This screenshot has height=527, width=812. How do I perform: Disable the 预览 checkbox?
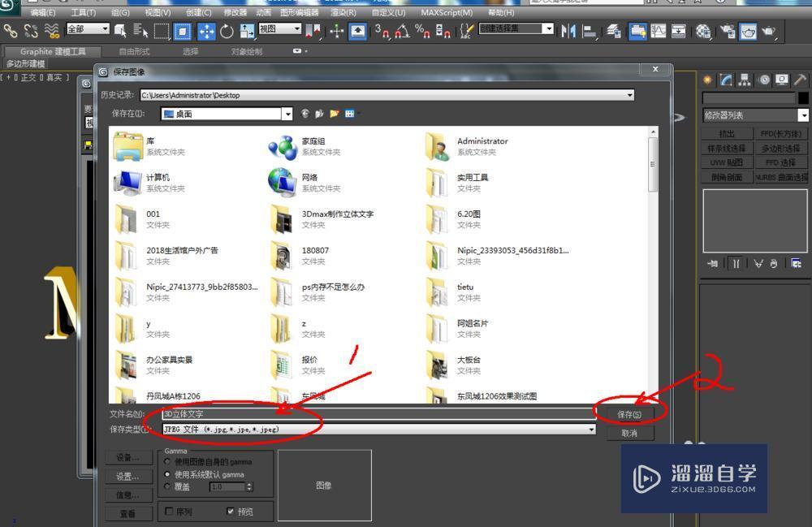(231, 512)
